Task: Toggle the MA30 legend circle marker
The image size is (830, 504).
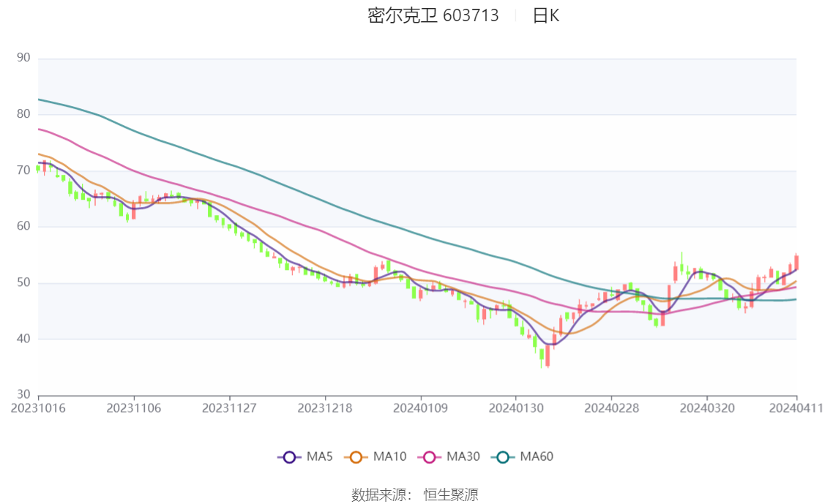Action: click(430, 457)
